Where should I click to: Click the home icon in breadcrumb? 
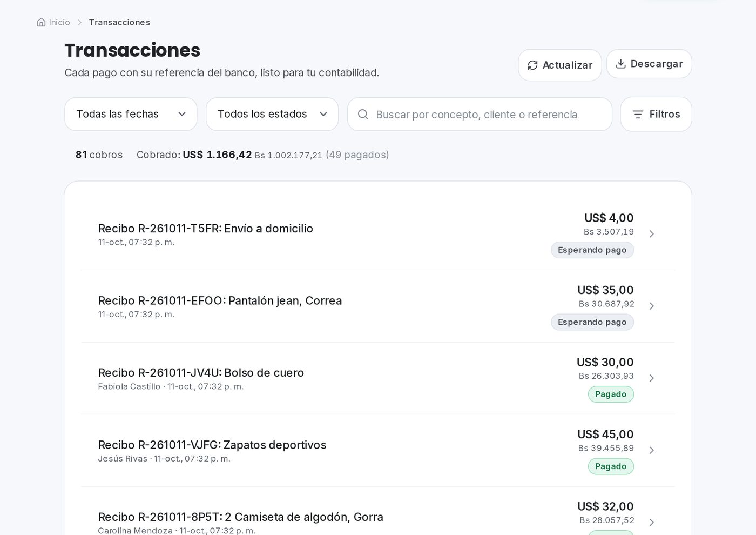(x=41, y=22)
